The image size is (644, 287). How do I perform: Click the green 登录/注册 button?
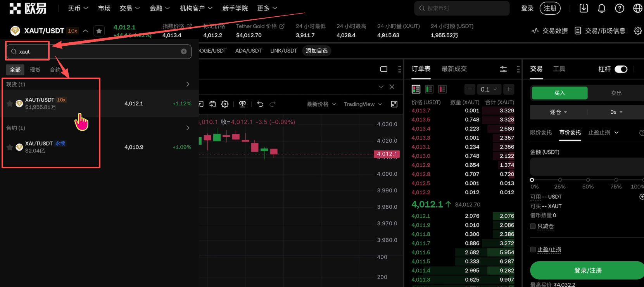(587, 270)
